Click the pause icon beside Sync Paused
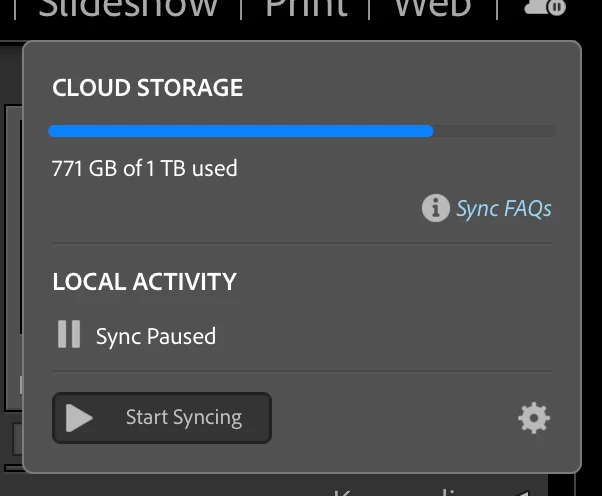The width and height of the screenshot is (602, 496). click(x=69, y=334)
